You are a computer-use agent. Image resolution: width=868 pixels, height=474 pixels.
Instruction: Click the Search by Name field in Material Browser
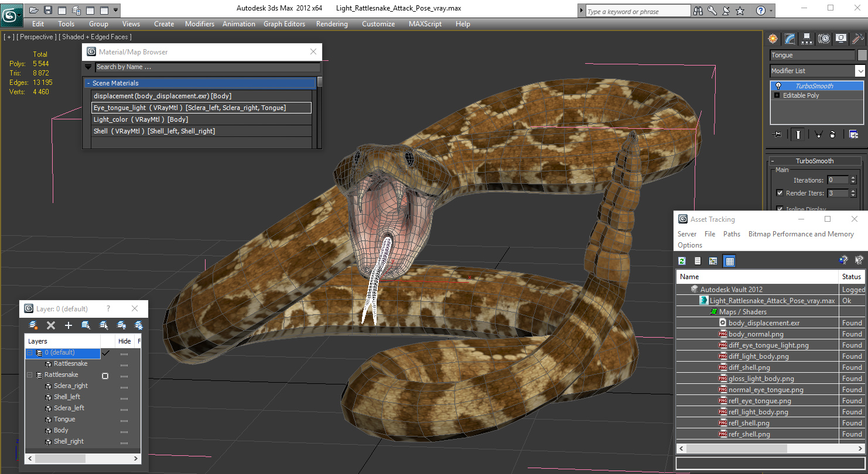tap(207, 67)
